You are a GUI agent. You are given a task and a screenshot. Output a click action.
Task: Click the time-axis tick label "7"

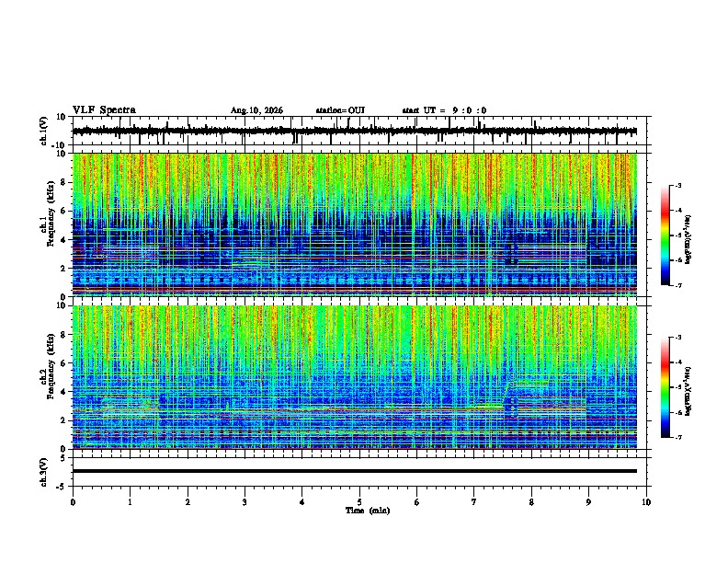[x=474, y=502]
